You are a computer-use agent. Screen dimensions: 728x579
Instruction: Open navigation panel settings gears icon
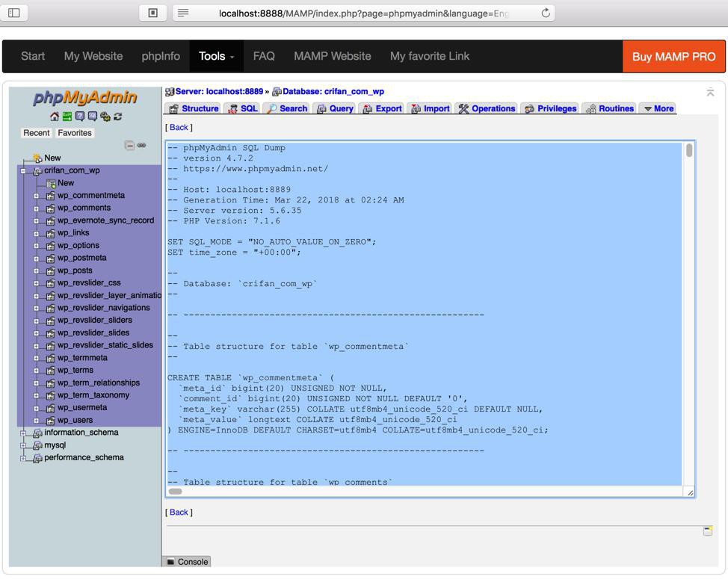tap(105, 117)
